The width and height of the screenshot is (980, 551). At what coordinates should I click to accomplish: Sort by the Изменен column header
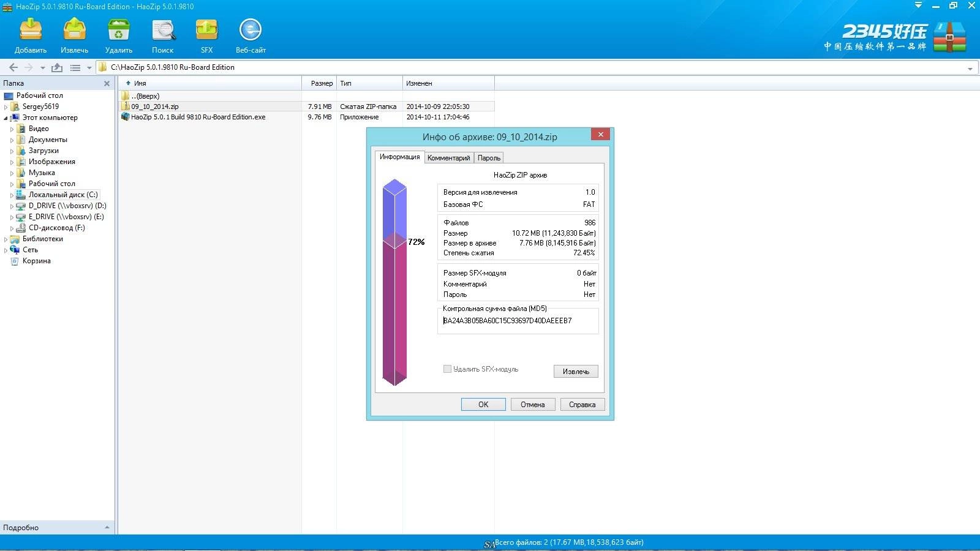pos(448,83)
